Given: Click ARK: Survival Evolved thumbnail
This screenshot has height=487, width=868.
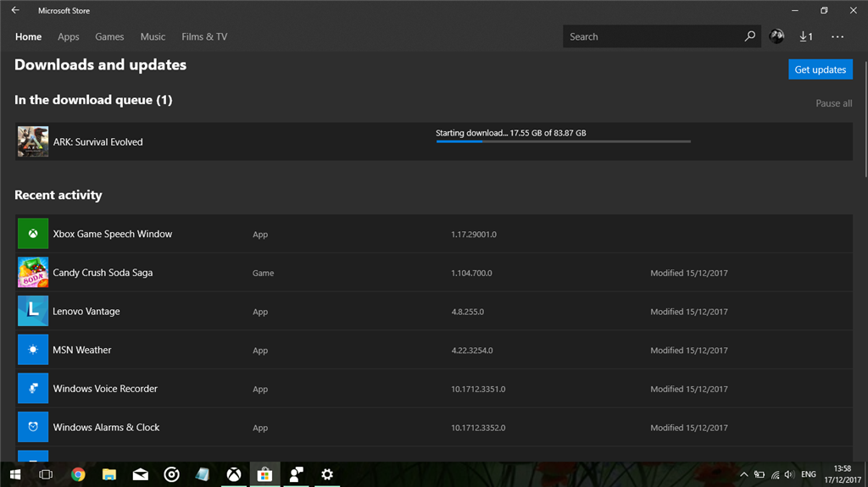Looking at the screenshot, I should tap(33, 141).
